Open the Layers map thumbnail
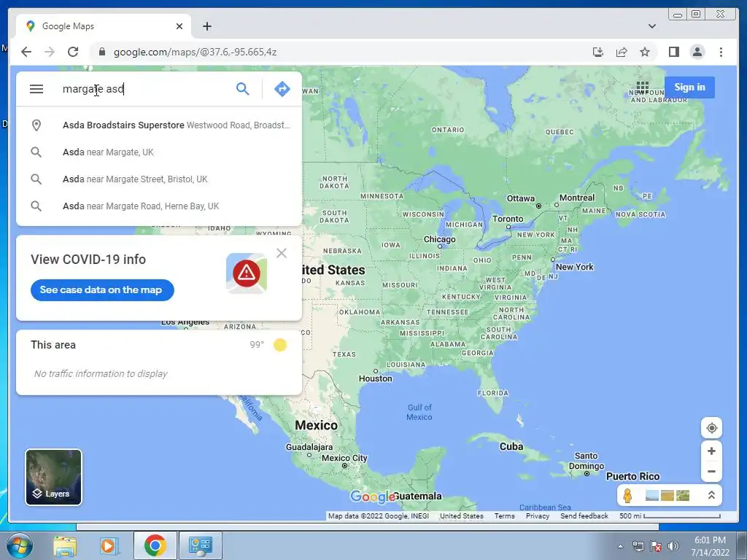747x560 pixels. (53, 477)
